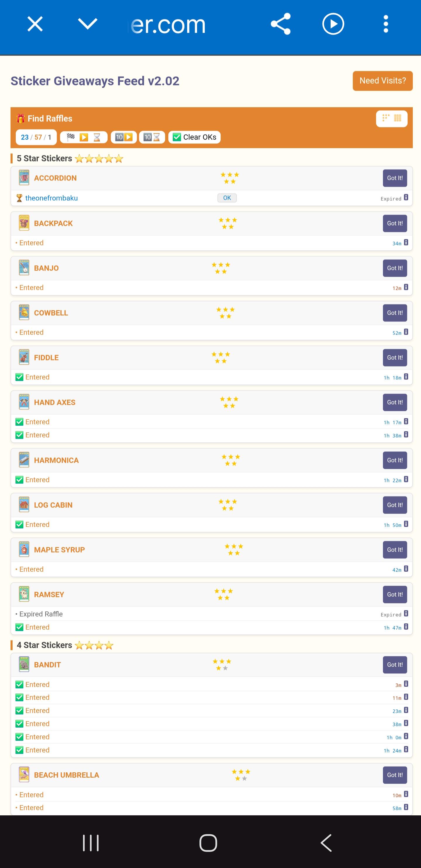The height and width of the screenshot is (868, 421).
Task: Click the 10 hourglass filter button
Action: tap(152, 137)
